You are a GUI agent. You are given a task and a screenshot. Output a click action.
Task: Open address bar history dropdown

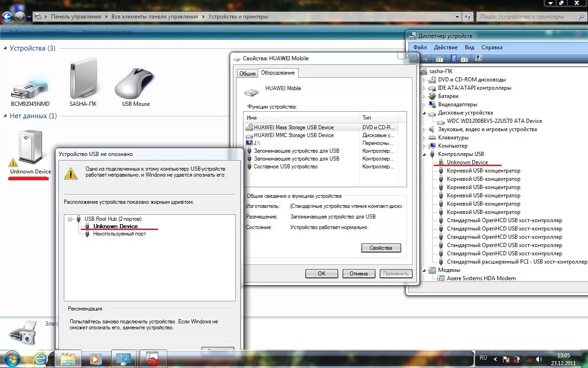pos(457,17)
